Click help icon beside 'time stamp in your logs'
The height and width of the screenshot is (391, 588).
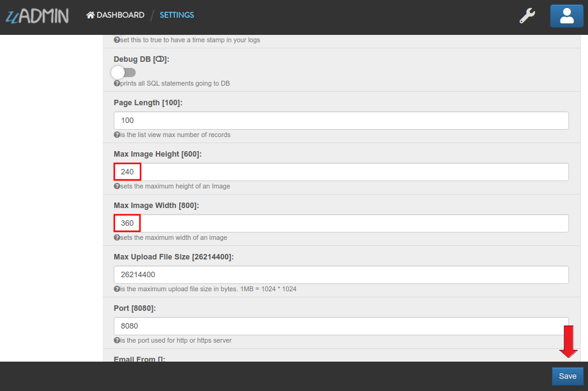(117, 40)
